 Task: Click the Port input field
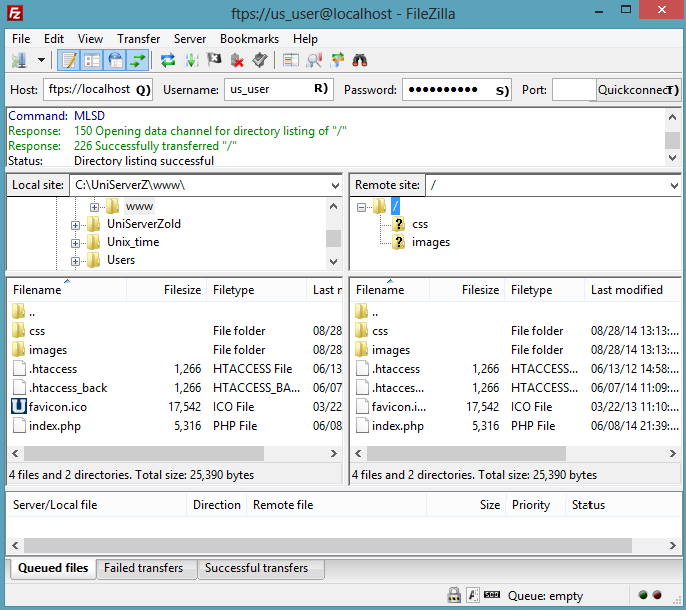click(x=574, y=90)
